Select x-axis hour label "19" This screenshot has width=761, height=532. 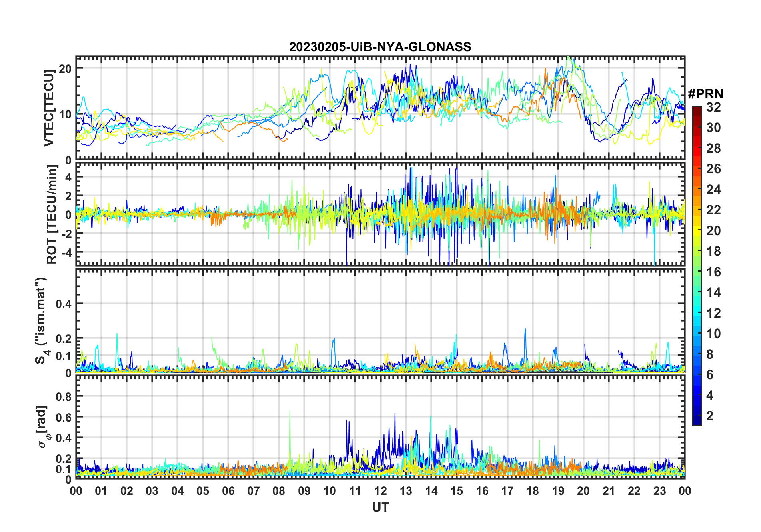point(558,491)
